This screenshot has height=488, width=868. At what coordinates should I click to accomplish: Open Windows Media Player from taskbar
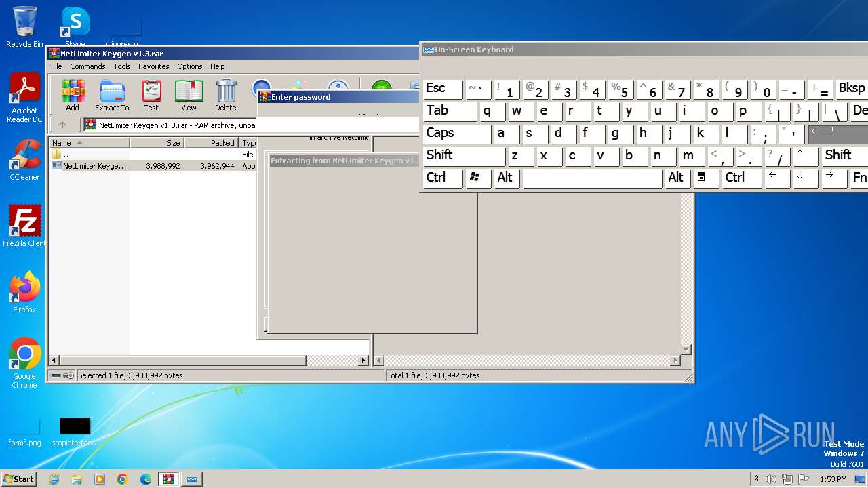click(100, 479)
